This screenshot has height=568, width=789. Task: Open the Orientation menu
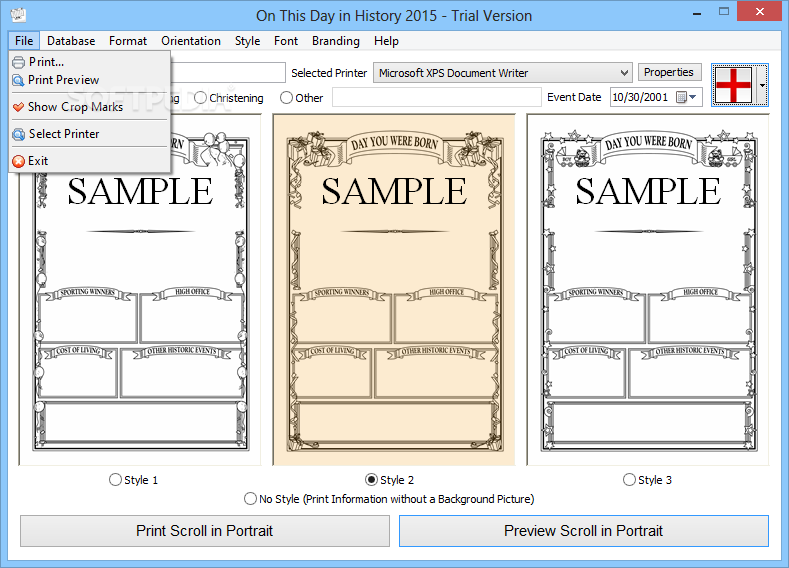pyautogui.click(x=191, y=41)
